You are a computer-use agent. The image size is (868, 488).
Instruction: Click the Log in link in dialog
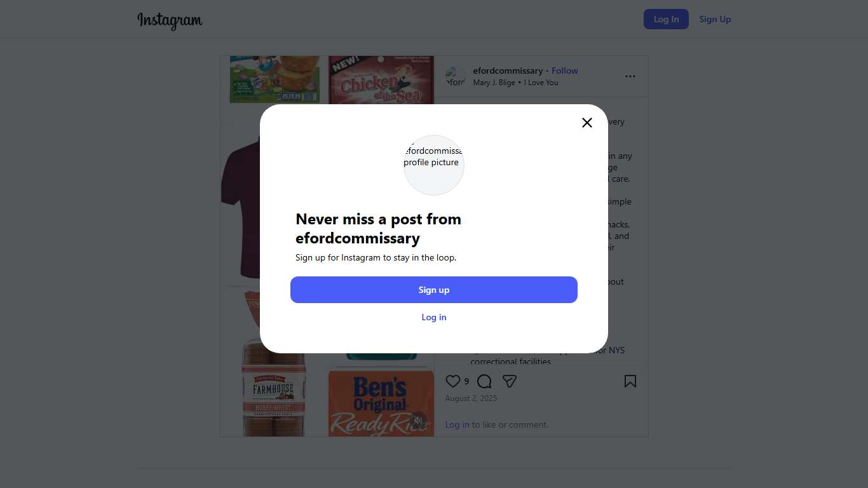tap(434, 317)
